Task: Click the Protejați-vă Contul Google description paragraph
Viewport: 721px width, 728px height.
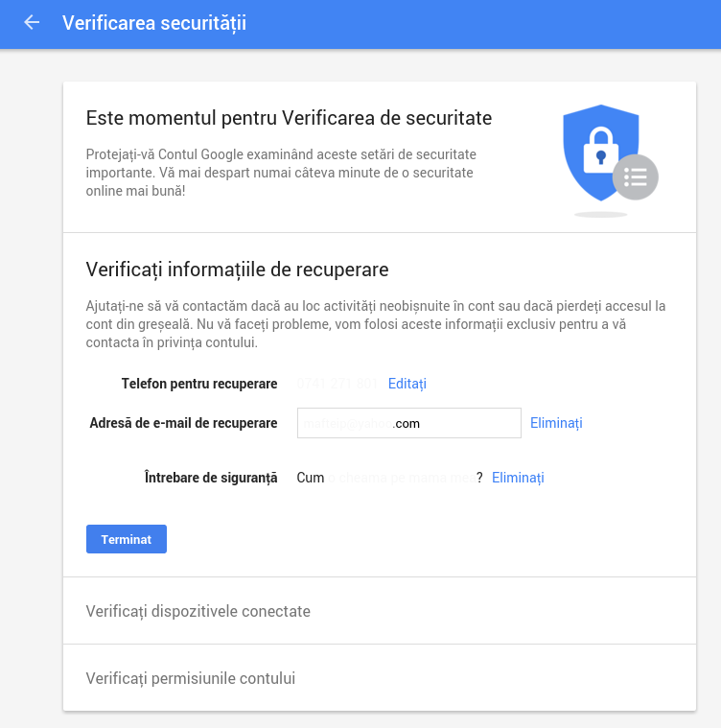Action: pos(281,173)
